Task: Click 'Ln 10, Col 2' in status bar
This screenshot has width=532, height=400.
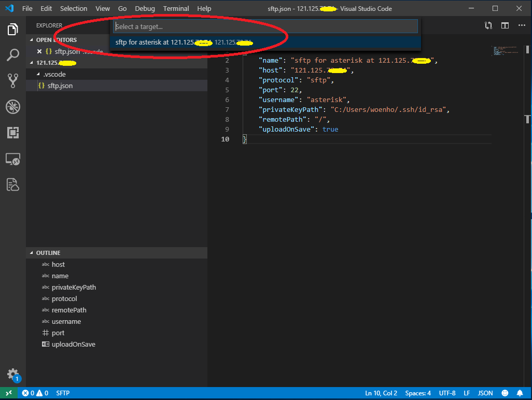Action: (381, 393)
